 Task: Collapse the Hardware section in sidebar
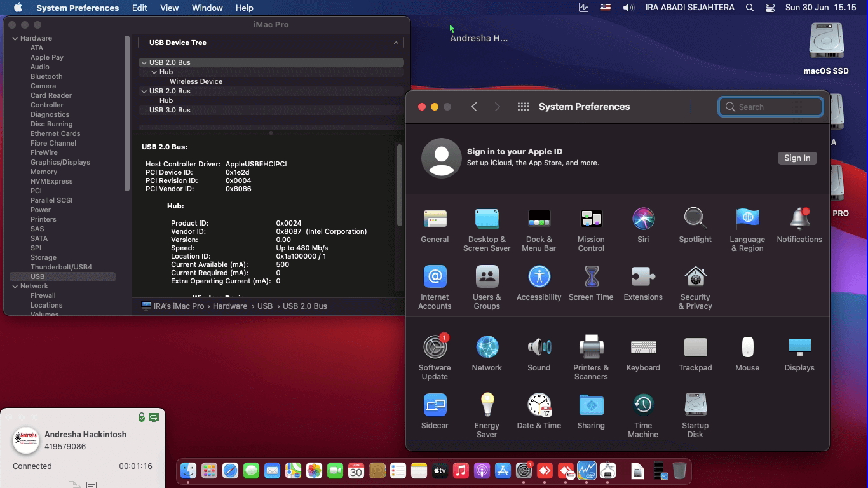tap(15, 38)
